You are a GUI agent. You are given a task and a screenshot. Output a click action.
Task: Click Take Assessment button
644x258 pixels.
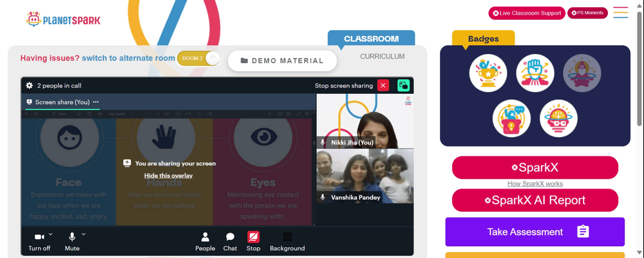click(535, 232)
